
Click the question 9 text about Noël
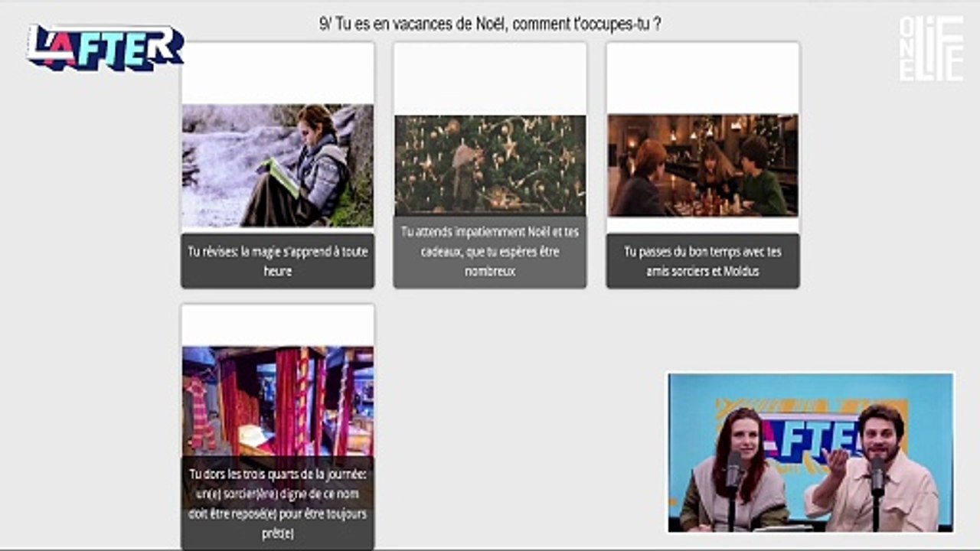click(490, 24)
